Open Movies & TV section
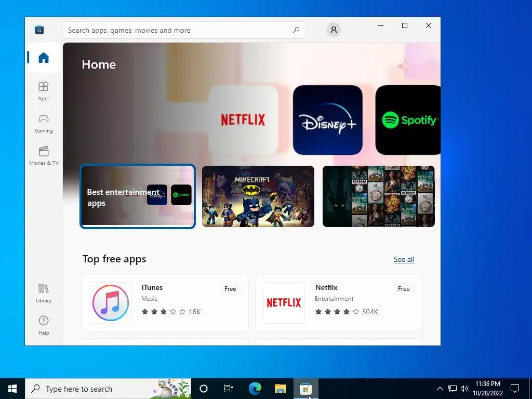The height and width of the screenshot is (399, 532). click(x=44, y=155)
